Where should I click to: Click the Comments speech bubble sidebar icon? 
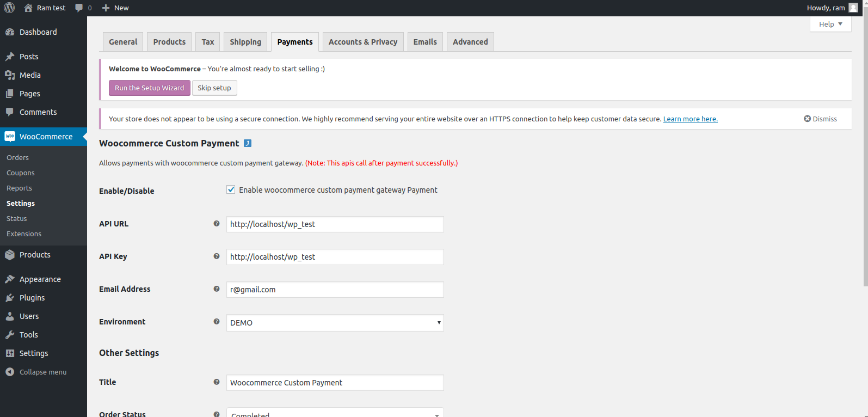coord(10,112)
